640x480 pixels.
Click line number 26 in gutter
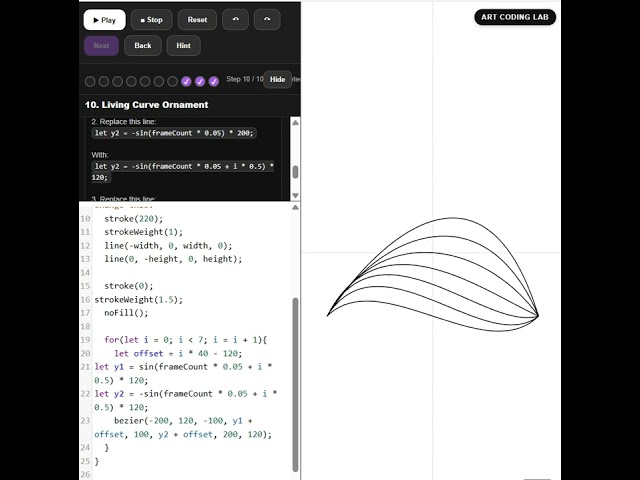point(85,475)
